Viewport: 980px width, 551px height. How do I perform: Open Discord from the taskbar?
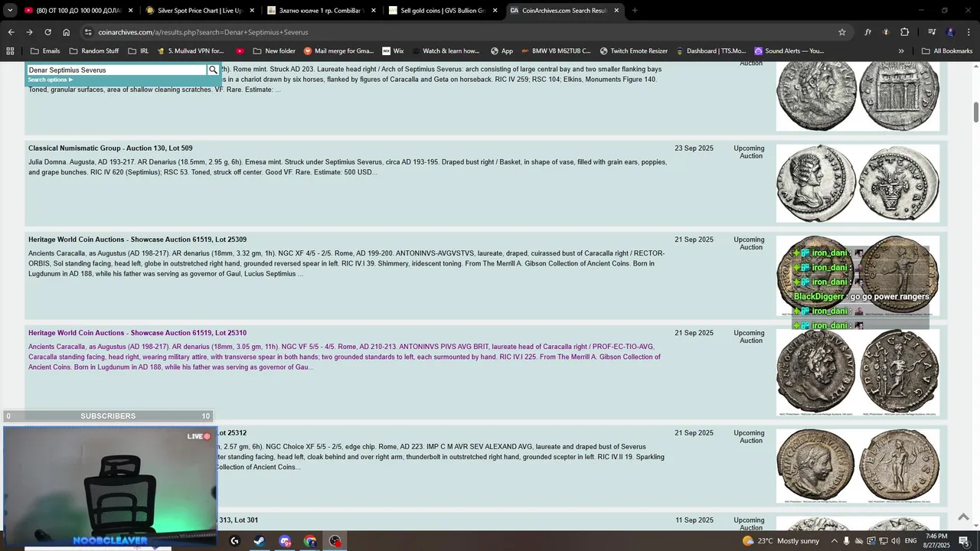[x=285, y=541]
